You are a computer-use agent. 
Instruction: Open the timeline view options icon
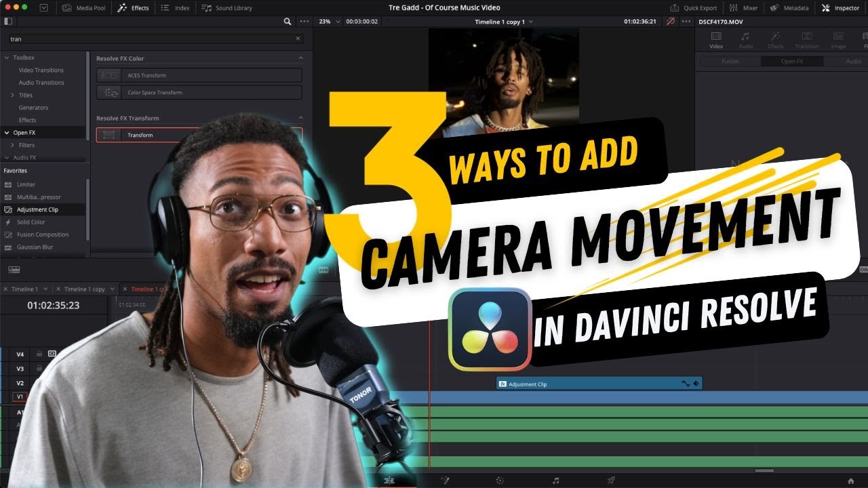[14, 270]
